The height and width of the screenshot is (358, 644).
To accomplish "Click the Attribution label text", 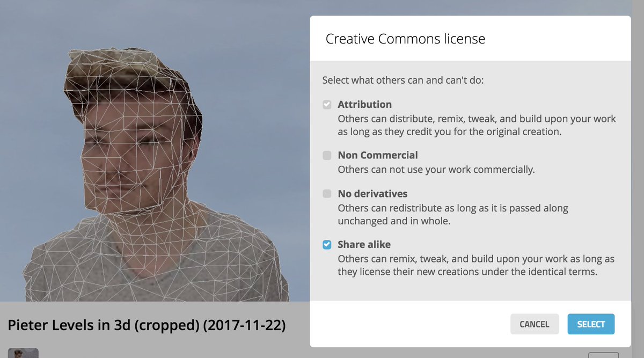I will (x=364, y=104).
